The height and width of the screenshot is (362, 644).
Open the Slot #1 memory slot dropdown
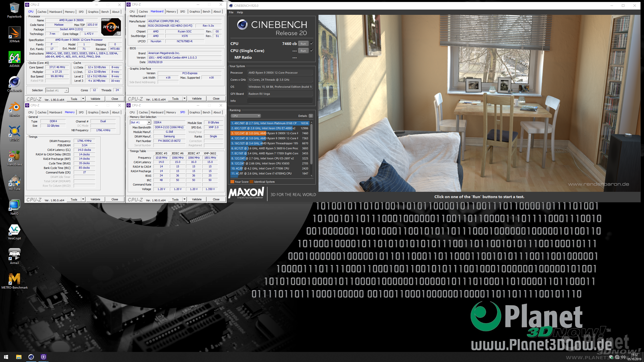pyautogui.click(x=140, y=122)
